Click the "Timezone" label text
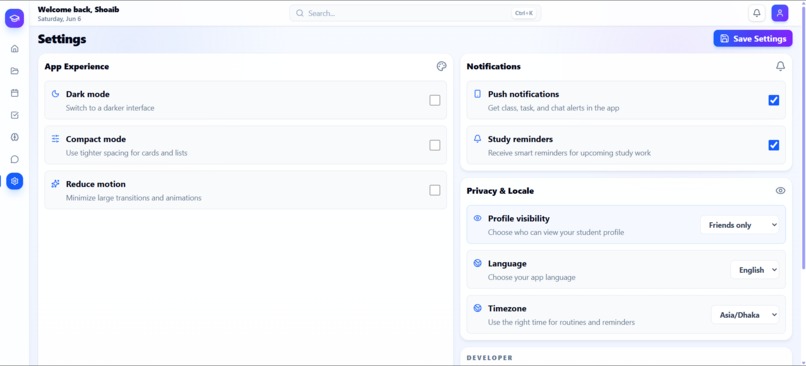The width and height of the screenshot is (806, 366). point(507,308)
